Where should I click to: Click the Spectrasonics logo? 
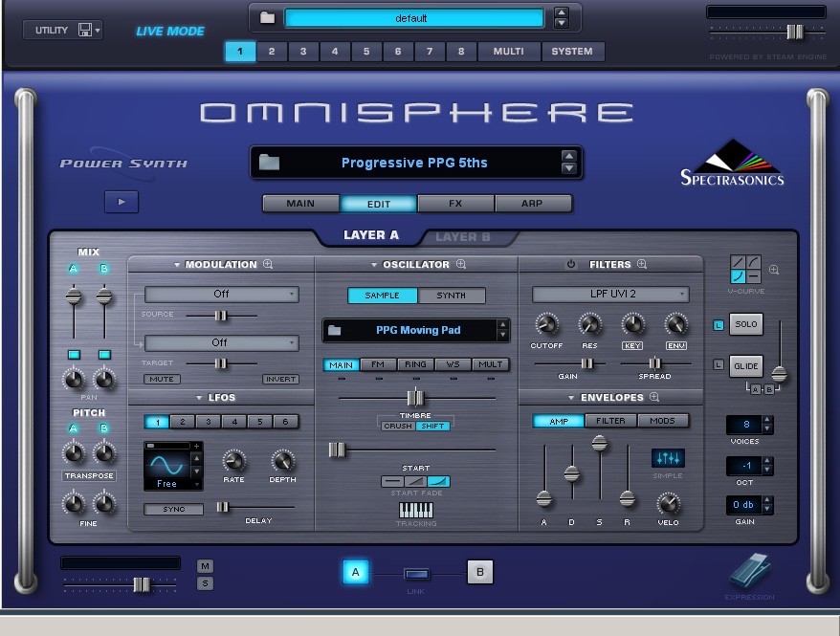[732, 163]
